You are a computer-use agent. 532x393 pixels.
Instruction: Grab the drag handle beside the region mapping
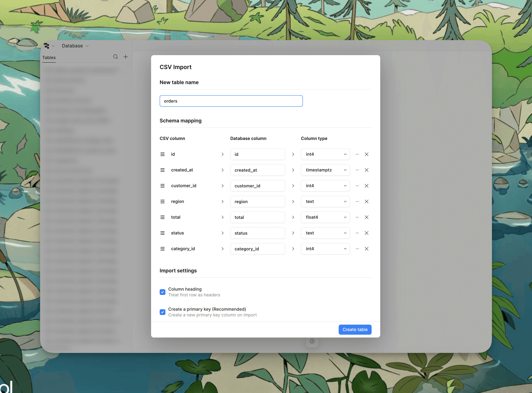pos(163,201)
